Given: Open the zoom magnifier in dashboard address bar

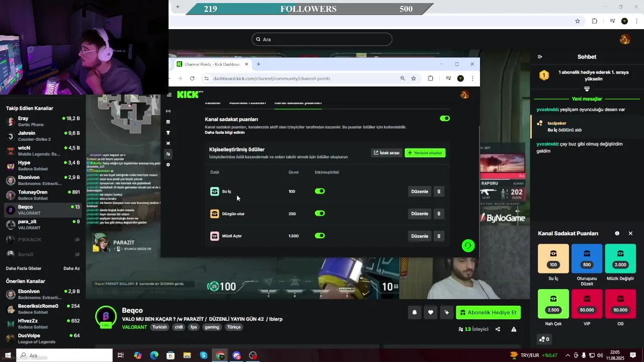Looking at the screenshot, I should [x=403, y=78].
